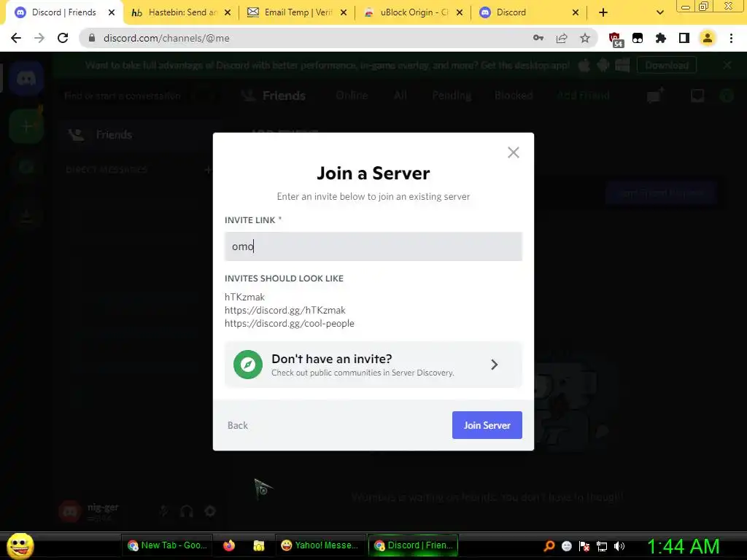The image size is (747, 560).
Task: Reload the current page
Action: tap(63, 38)
